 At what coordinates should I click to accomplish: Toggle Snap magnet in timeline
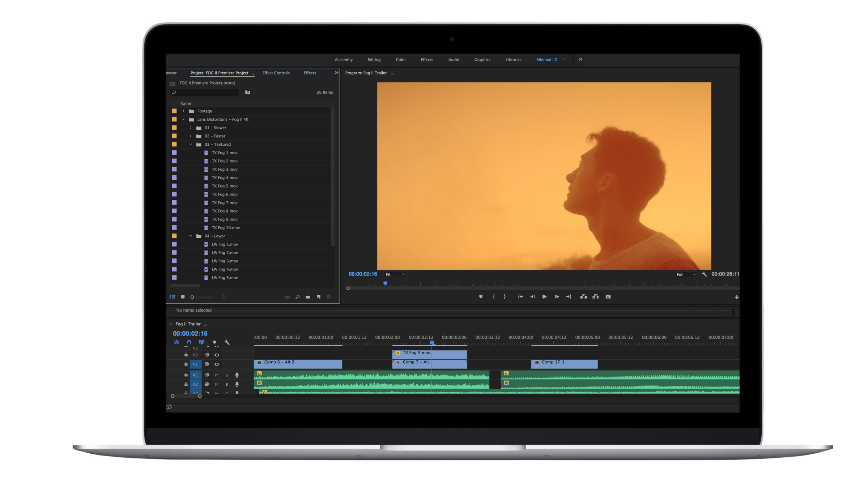[x=189, y=342]
